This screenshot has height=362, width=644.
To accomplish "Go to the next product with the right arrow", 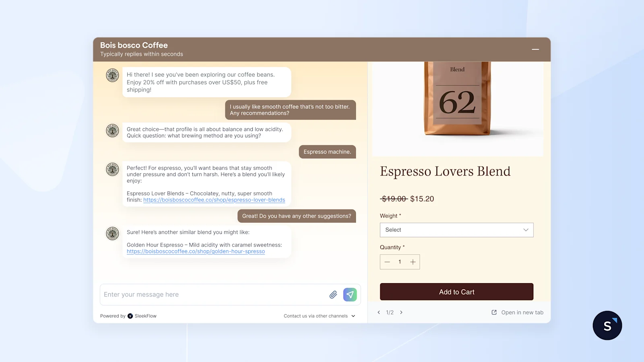I will [x=401, y=312].
